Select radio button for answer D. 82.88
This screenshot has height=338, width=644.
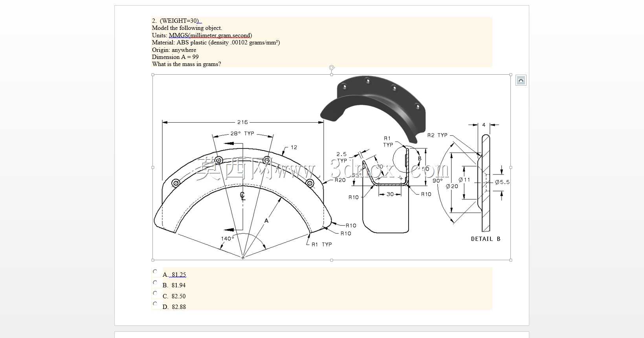pyautogui.click(x=155, y=304)
